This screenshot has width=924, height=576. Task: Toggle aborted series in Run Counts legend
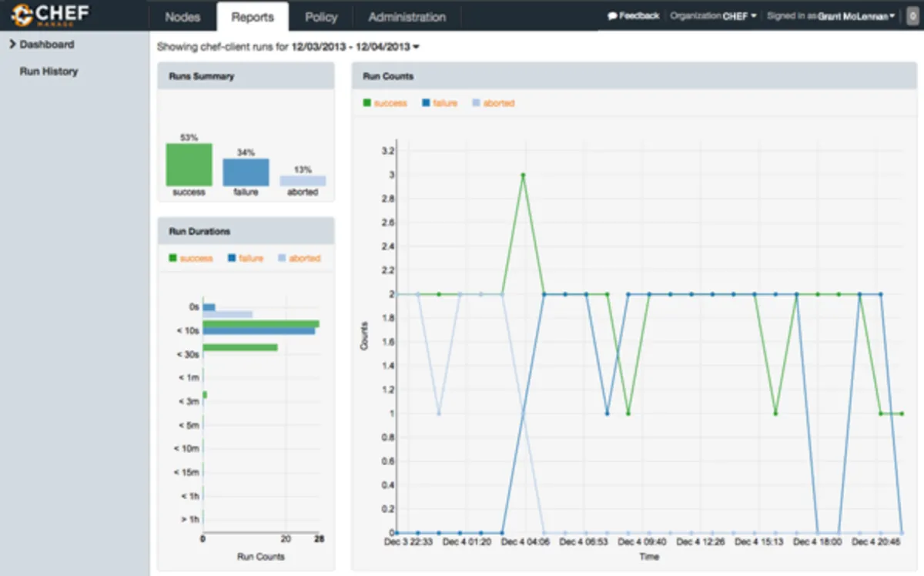[x=494, y=103]
